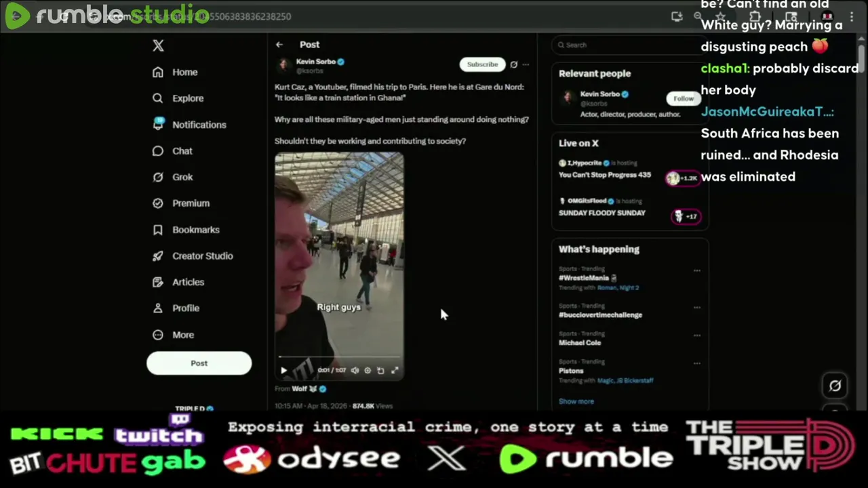This screenshot has height=488, width=868.
Task: Expand the More menu label
Action: [x=183, y=335]
